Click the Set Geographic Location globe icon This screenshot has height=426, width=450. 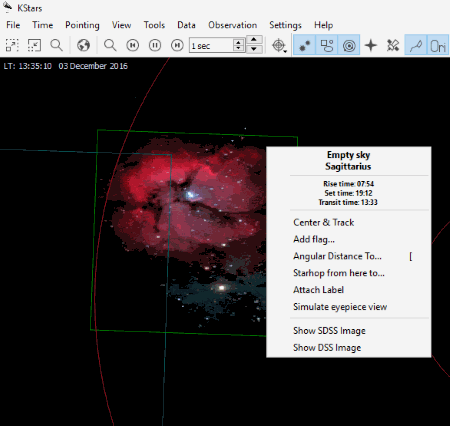pyautogui.click(x=83, y=45)
